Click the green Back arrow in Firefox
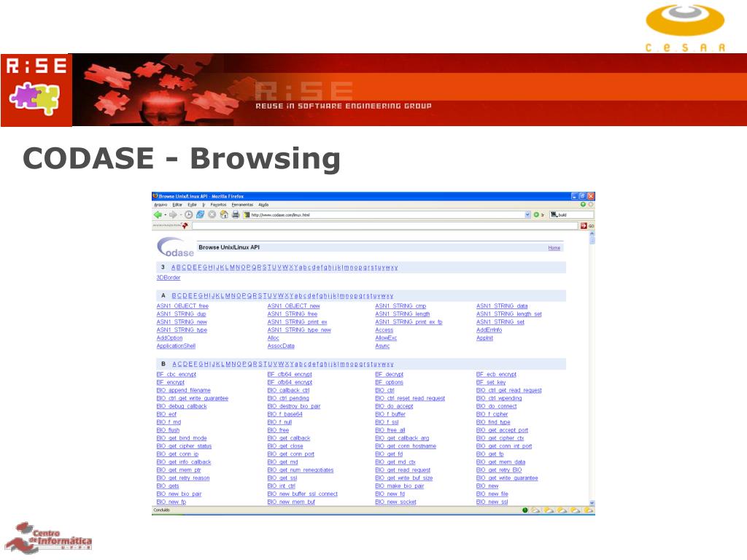This screenshot has width=747, height=560. (x=158, y=215)
